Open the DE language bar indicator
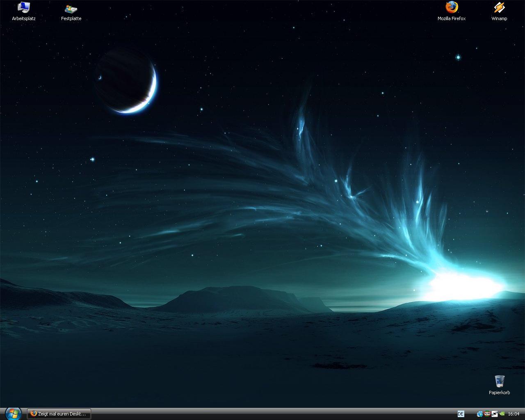The width and height of the screenshot is (525, 420). pyautogui.click(x=461, y=414)
